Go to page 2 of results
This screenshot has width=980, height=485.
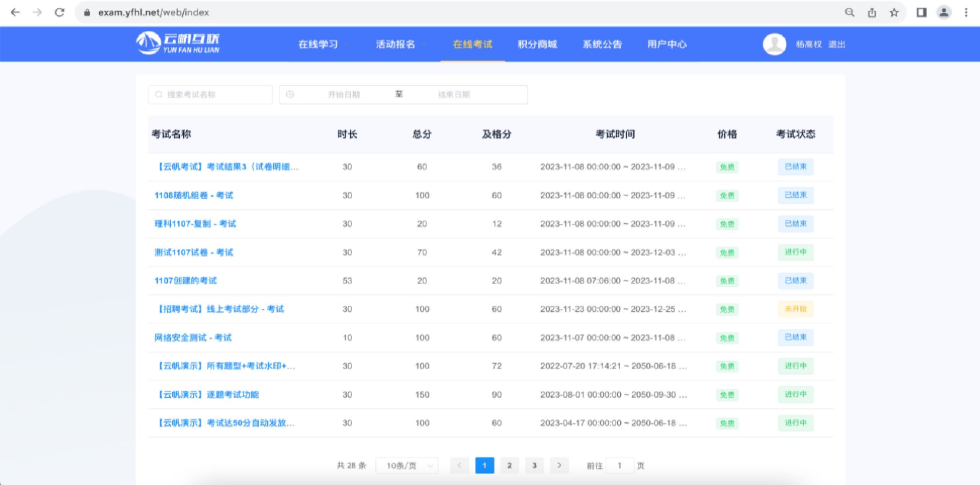pyautogui.click(x=509, y=465)
